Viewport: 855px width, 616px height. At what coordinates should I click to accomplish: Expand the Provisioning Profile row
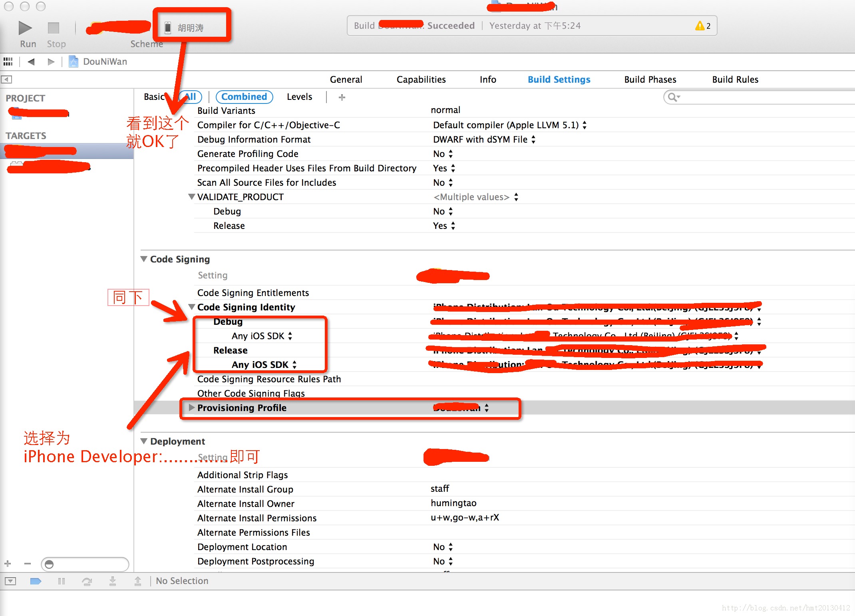tap(192, 407)
